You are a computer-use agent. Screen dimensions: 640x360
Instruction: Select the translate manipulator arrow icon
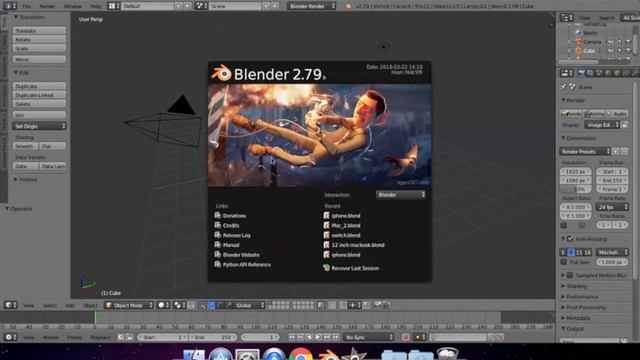(211, 305)
